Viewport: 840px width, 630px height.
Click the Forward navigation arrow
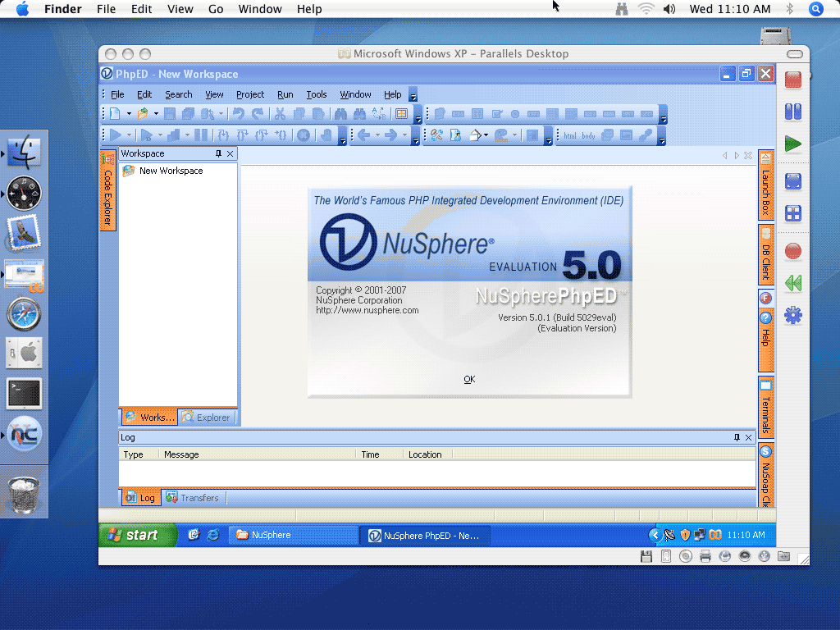[x=390, y=135]
